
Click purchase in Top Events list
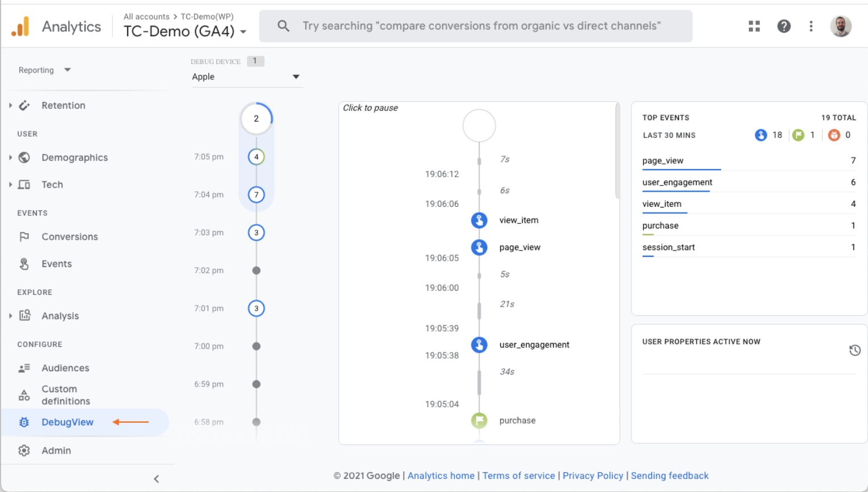click(x=660, y=226)
